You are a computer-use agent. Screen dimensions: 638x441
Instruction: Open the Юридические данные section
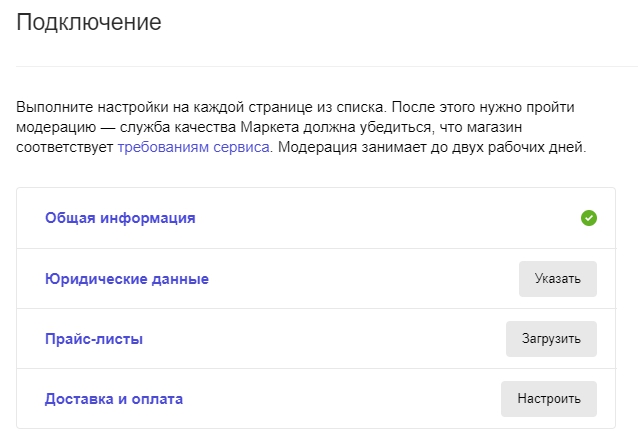coord(127,279)
